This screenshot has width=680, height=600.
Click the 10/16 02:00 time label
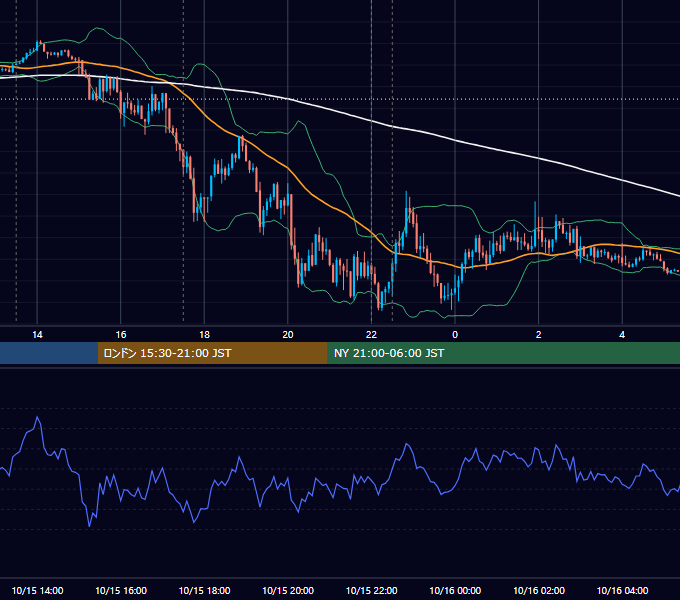[x=539, y=590]
